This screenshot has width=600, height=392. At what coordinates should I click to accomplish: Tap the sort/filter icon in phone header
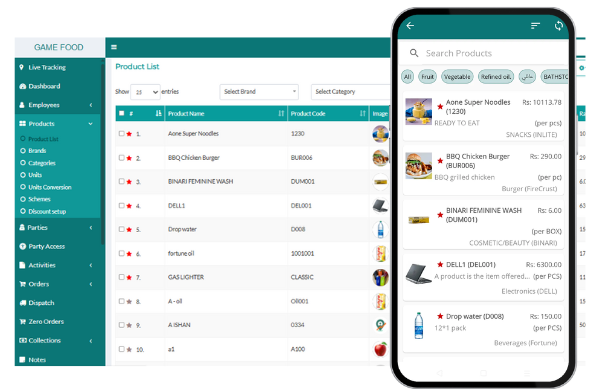[x=535, y=26]
